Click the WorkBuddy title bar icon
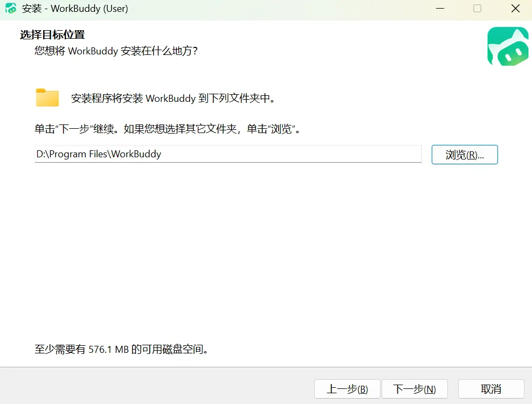Screen dimensions: 532x404 (11, 9)
